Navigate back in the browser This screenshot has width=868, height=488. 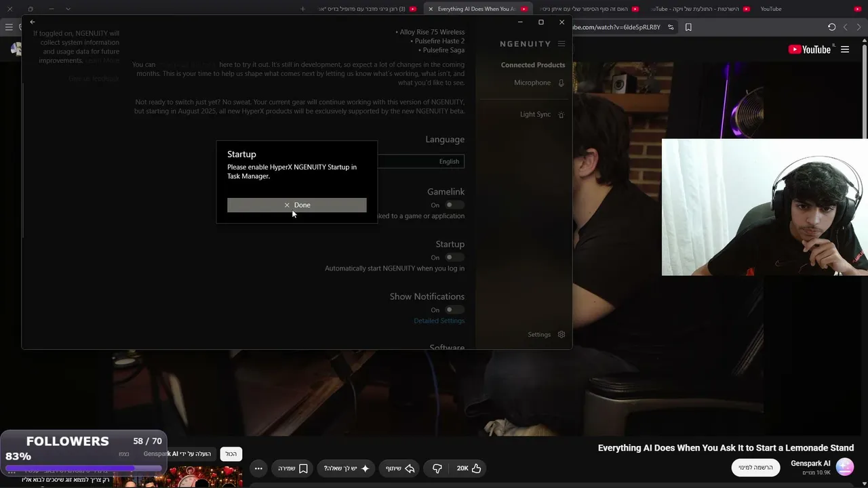tap(861, 27)
